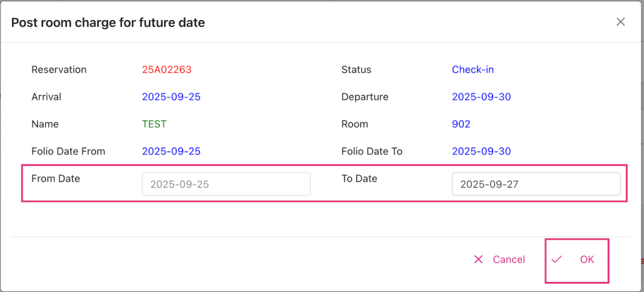644x292 pixels.
Task: Click room number 902
Action: (x=461, y=124)
